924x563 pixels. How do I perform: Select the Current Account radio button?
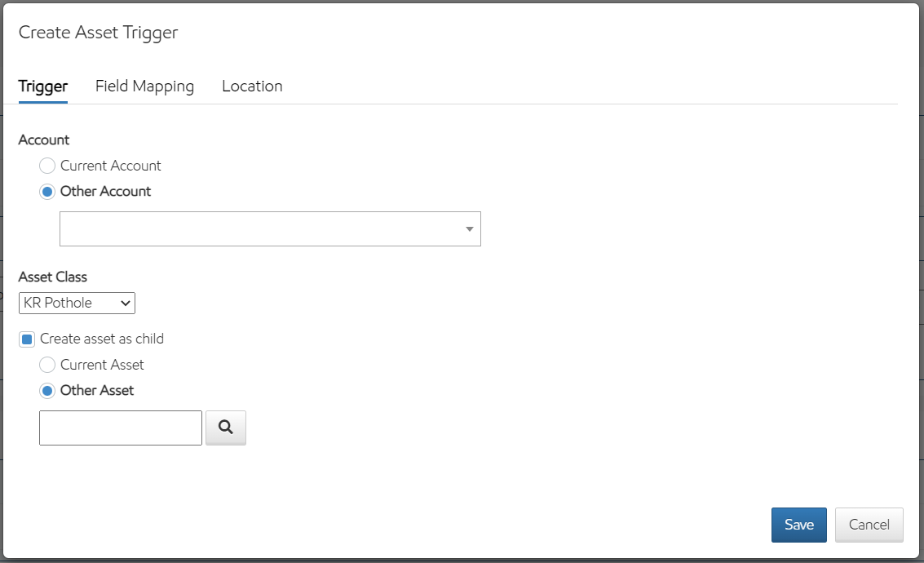pos(47,166)
